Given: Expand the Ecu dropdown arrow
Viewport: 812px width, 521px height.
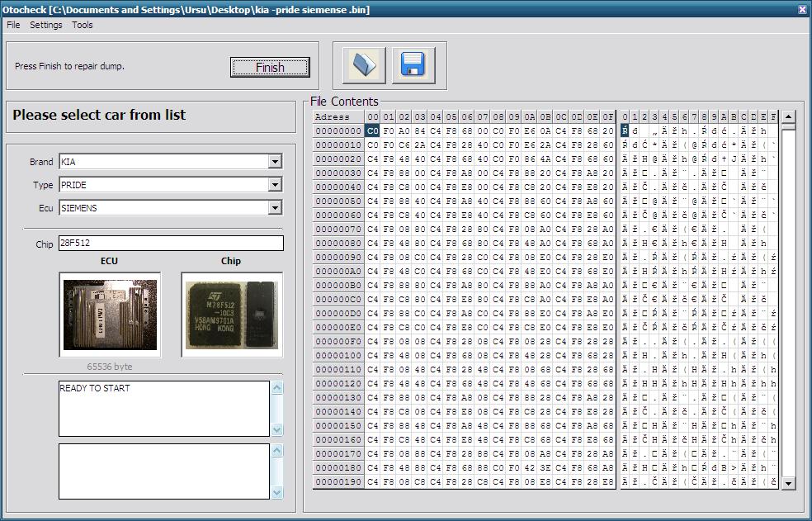Looking at the screenshot, I should 275,208.
